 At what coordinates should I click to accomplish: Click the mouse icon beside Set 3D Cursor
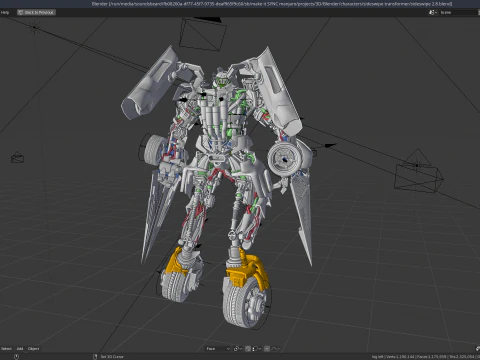point(95,357)
